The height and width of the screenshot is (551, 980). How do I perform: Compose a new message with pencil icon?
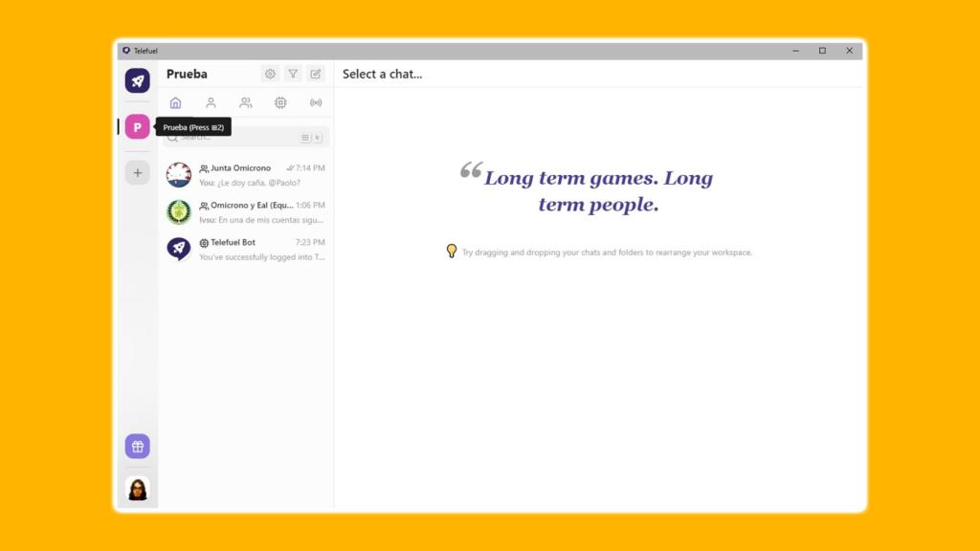click(x=316, y=74)
